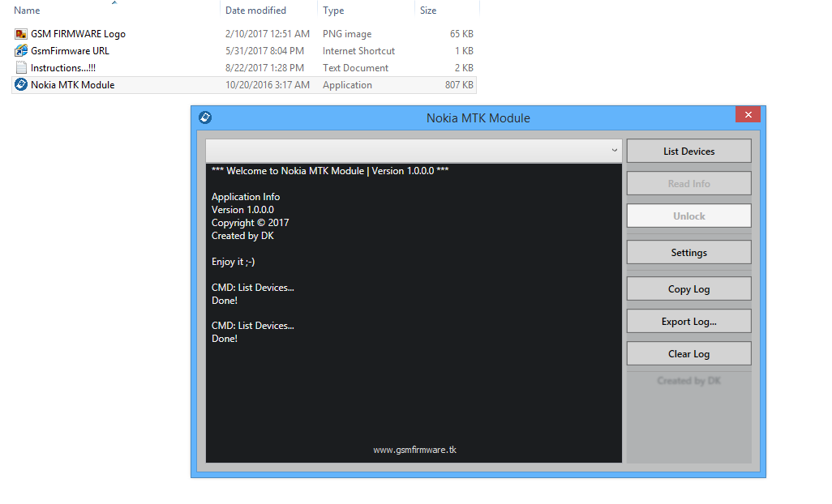Open the Settings button

(x=688, y=252)
